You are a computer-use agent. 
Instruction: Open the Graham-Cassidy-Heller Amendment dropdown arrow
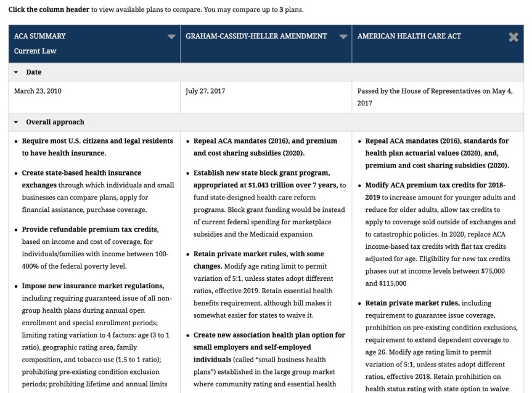click(343, 37)
